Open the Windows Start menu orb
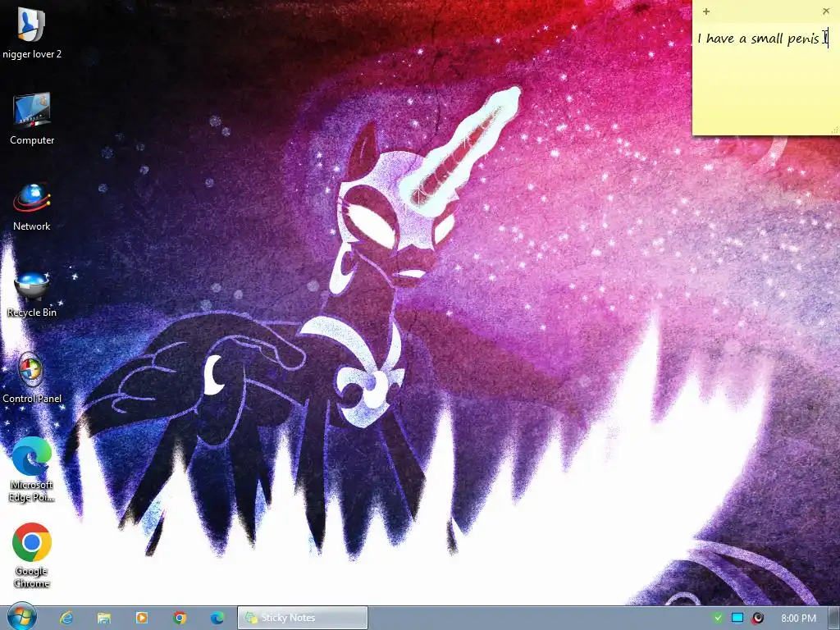Viewport: 840px width, 630px height. (x=21, y=617)
